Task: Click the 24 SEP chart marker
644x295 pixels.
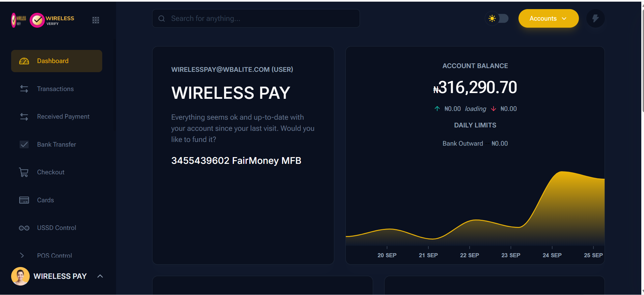Action: click(x=552, y=255)
